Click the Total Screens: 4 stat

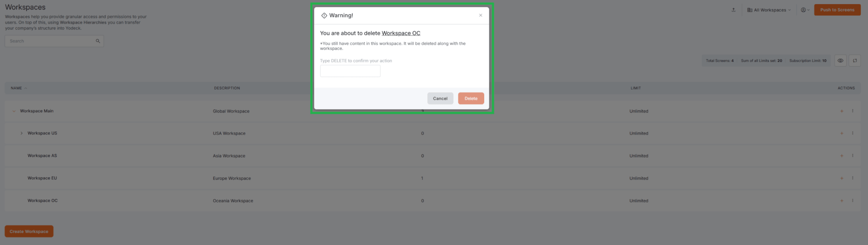point(720,61)
